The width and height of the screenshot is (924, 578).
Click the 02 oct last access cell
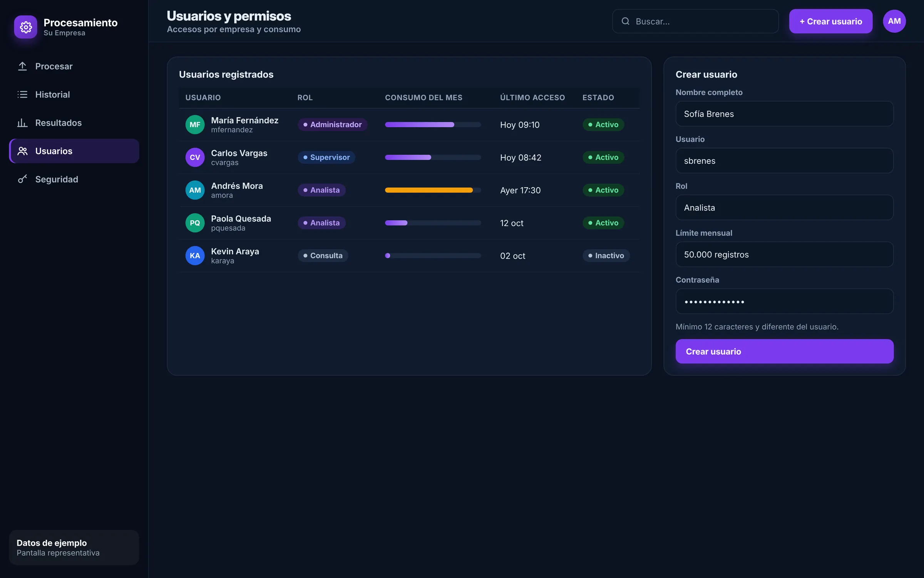click(x=512, y=256)
